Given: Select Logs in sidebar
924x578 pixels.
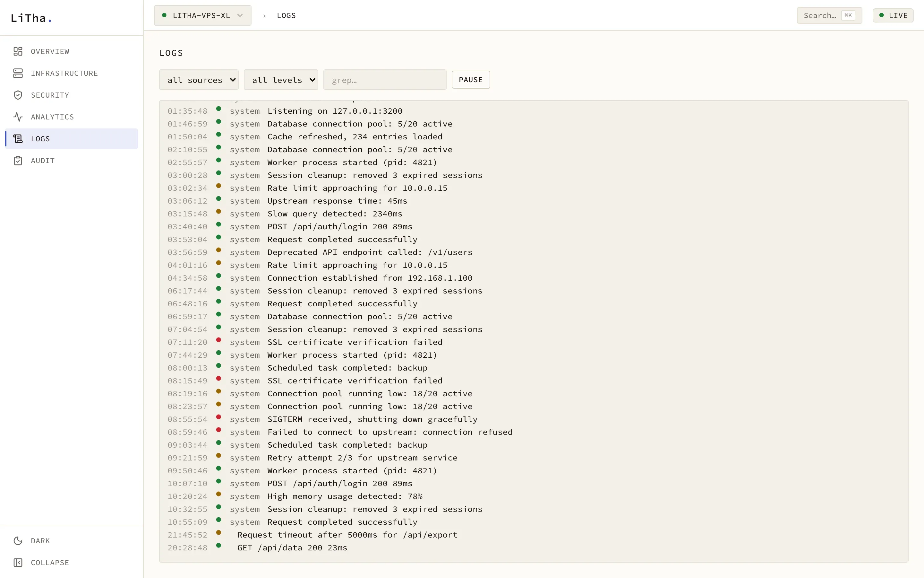Looking at the screenshot, I should pos(72,138).
